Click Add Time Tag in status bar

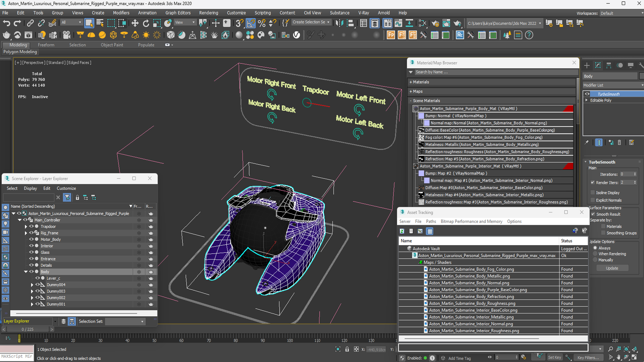point(459,358)
